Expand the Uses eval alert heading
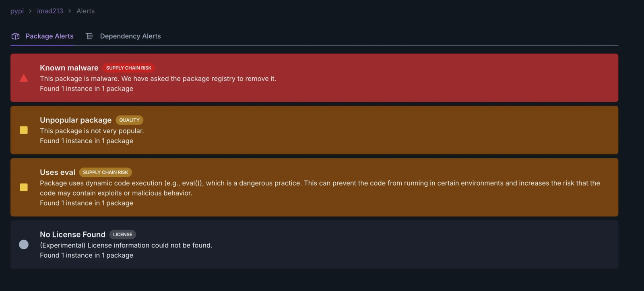The width and height of the screenshot is (644, 291). pyautogui.click(x=58, y=172)
